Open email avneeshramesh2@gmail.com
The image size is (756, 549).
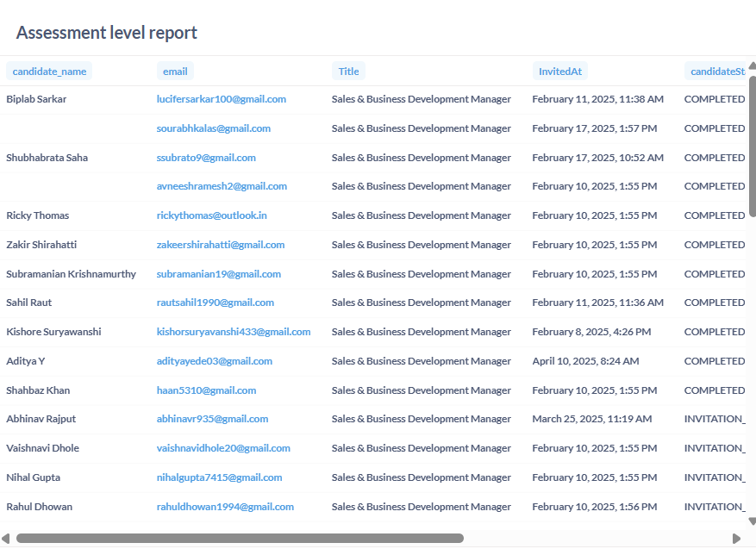click(x=222, y=186)
